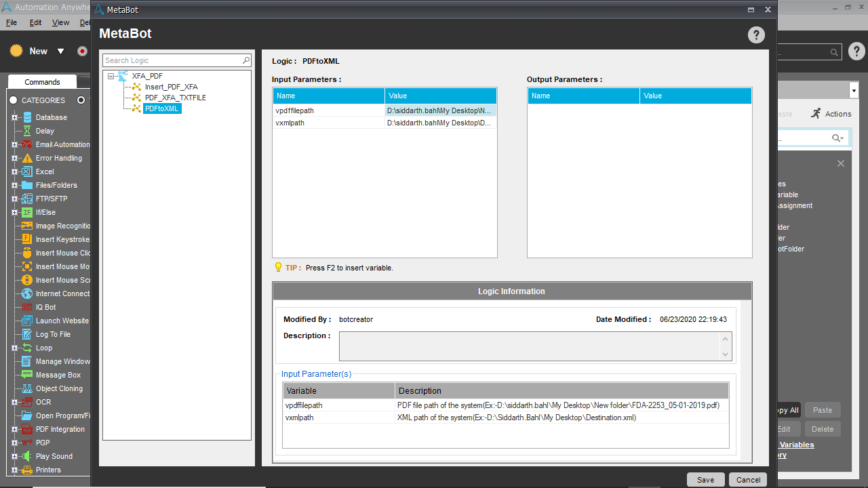Collapse the XFA_PDF tree node
868x488 pixels.
click(111, 76)
